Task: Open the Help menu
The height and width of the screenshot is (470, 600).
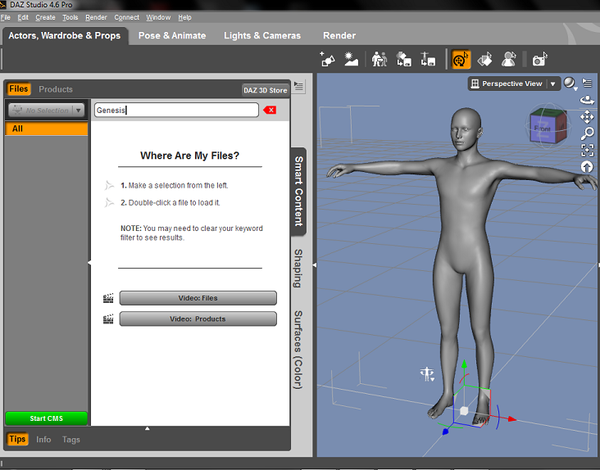Action: coord(184,18)
